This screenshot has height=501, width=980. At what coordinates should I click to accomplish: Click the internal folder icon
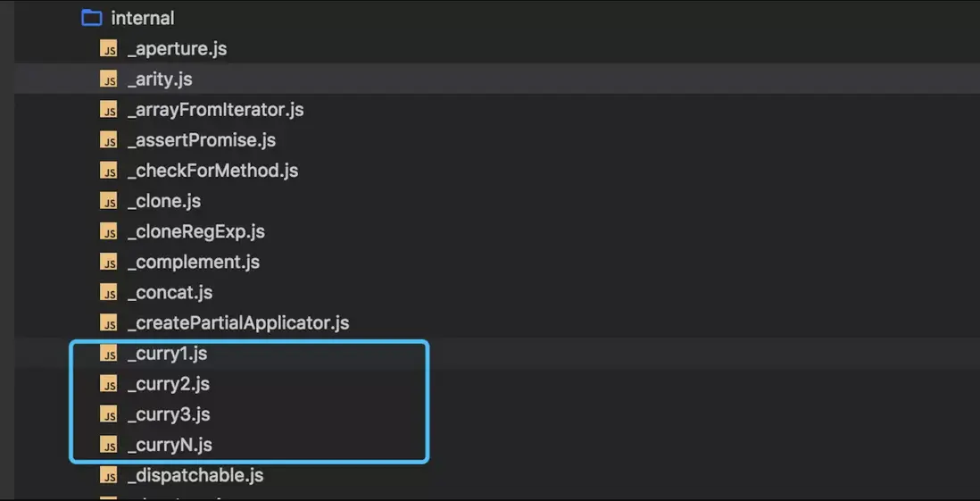[x=91, y=18]
